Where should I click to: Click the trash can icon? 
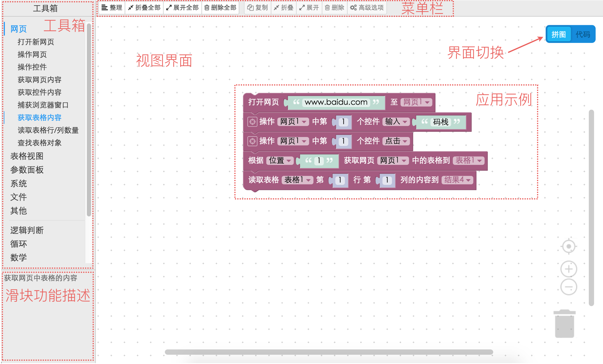tap(564, 324)
